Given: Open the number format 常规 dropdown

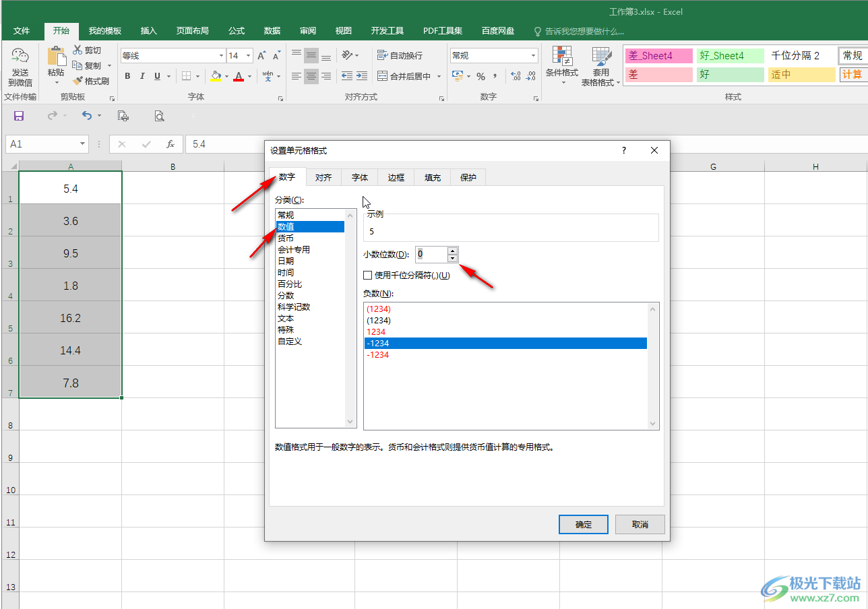Looking at the screenshot, I should 534,56.
